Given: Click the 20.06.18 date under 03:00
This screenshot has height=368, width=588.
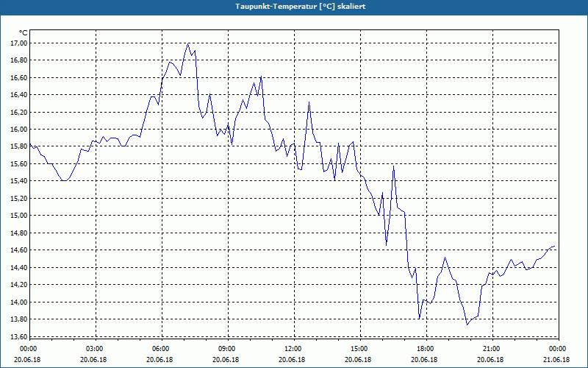Looking at the screenshot, I should [93, 360].
